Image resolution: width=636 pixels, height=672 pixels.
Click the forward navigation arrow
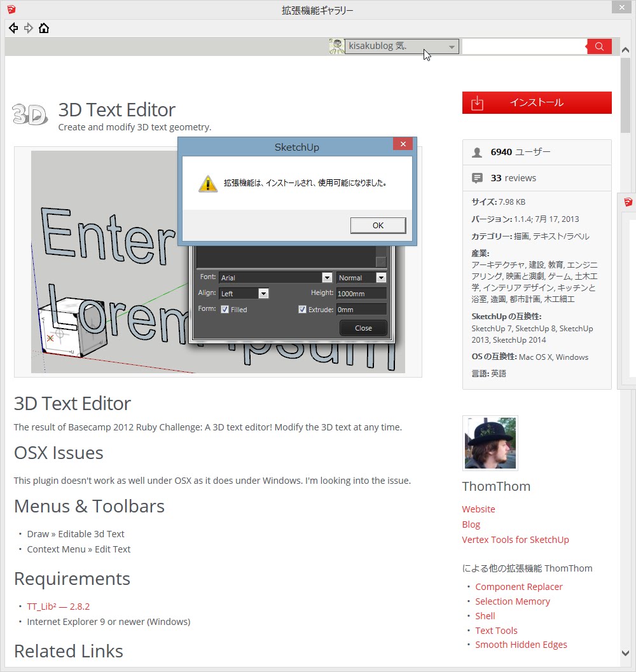click(x=29, y=28)
